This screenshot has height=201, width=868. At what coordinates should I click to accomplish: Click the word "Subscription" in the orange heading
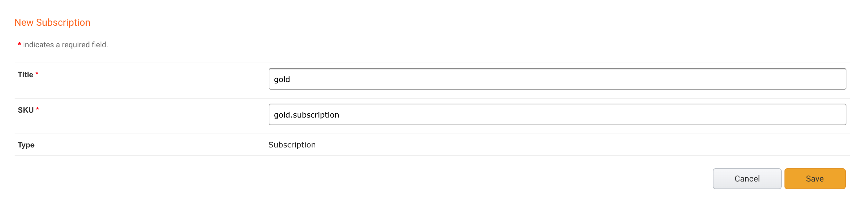pyautogui.click(x=63, y=23)
